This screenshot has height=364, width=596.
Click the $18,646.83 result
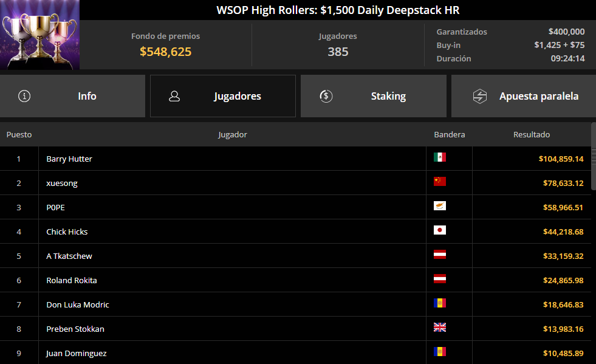pyautogui.click(x=563, y=305)
